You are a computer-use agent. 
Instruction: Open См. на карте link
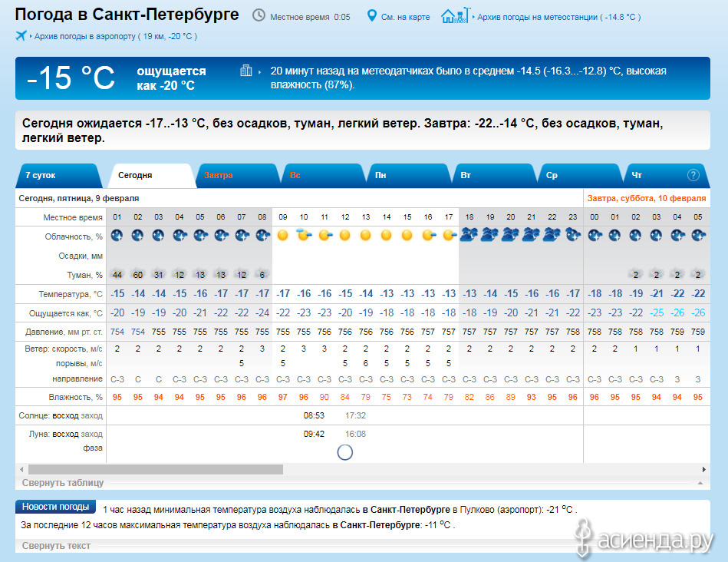click(405, 17)
